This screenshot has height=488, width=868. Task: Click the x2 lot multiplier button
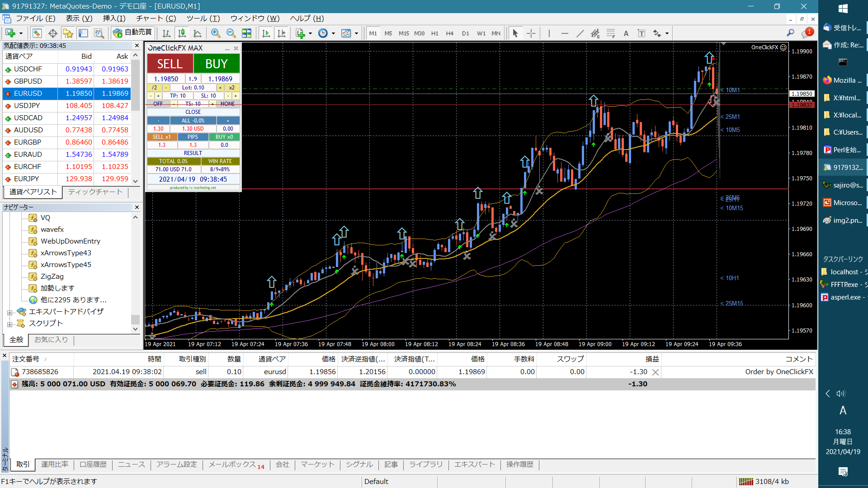(231, 88)
